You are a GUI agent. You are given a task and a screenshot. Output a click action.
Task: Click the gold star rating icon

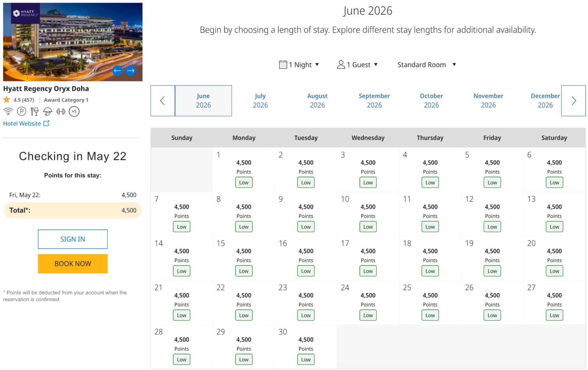(7, 99)
